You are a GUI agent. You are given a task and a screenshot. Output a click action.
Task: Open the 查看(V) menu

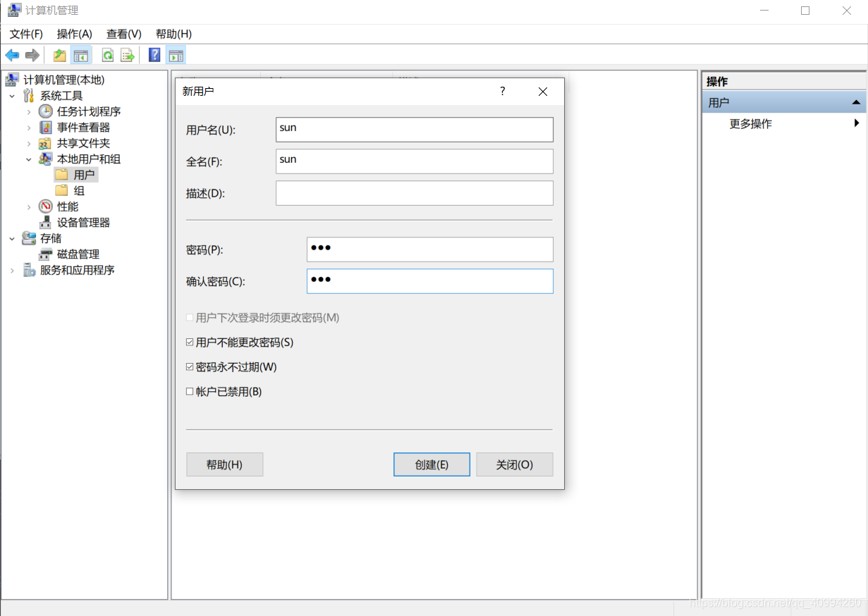[124, 34]
